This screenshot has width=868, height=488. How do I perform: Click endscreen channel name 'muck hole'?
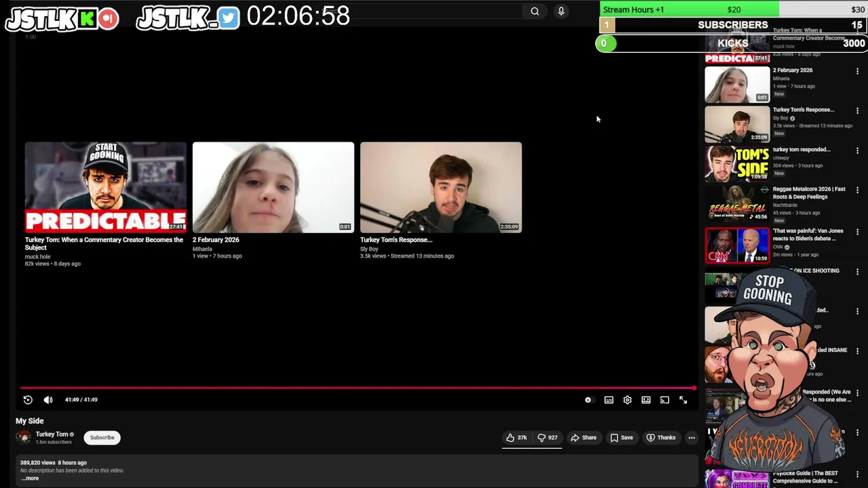(38, 257)
